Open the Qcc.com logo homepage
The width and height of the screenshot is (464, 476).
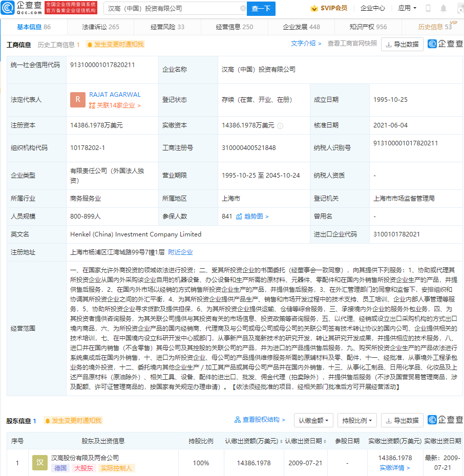point(22,8)
